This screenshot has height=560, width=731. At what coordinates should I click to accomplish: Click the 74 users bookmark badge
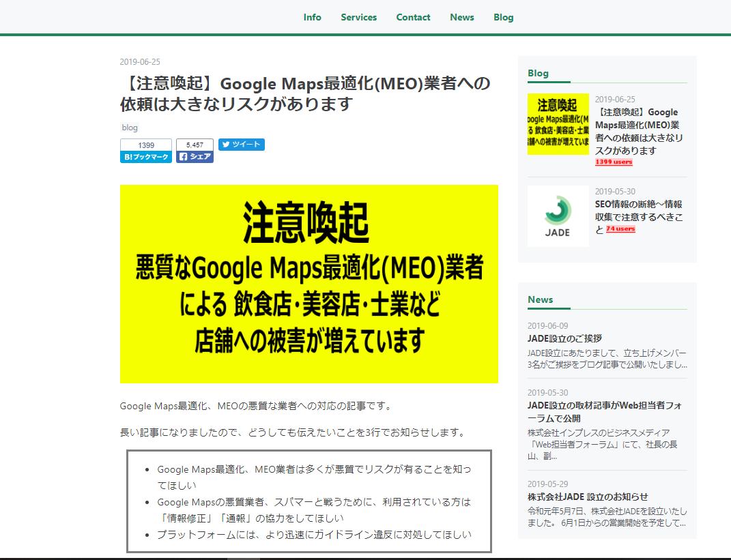(620, 229)
